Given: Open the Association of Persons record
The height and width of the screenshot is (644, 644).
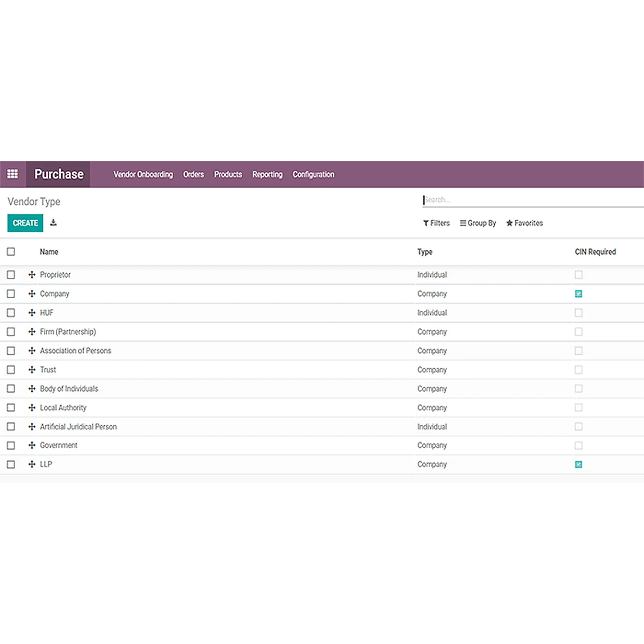Looking at the screenshot, I should tap(75, 351).
